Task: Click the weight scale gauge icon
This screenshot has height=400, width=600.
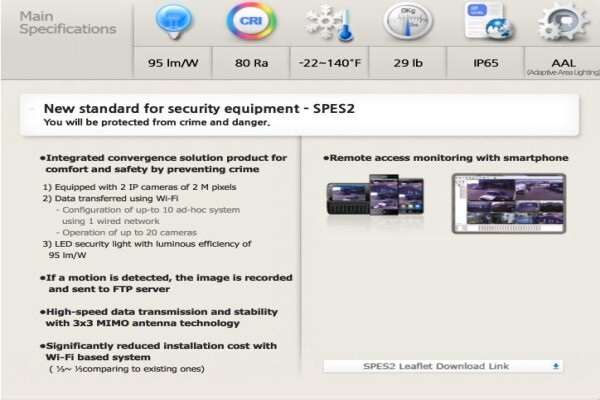Action: click(x=408, y=22)
